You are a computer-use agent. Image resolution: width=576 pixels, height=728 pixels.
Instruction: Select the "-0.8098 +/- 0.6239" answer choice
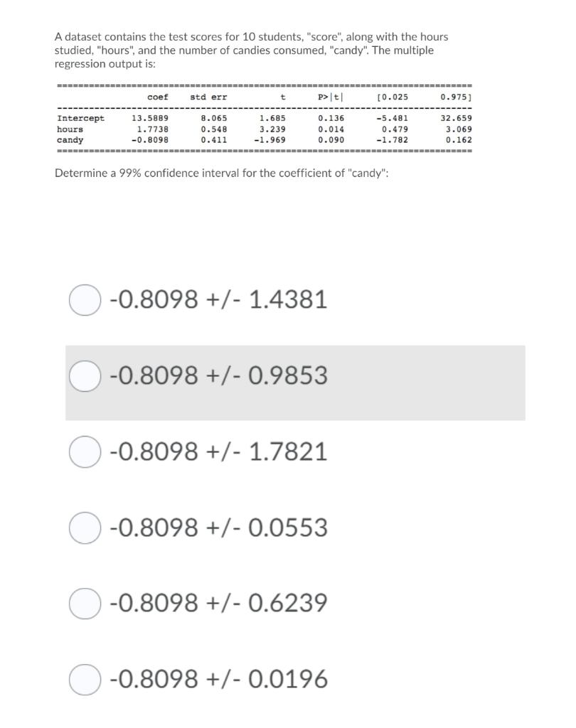[x=84, y=603]
